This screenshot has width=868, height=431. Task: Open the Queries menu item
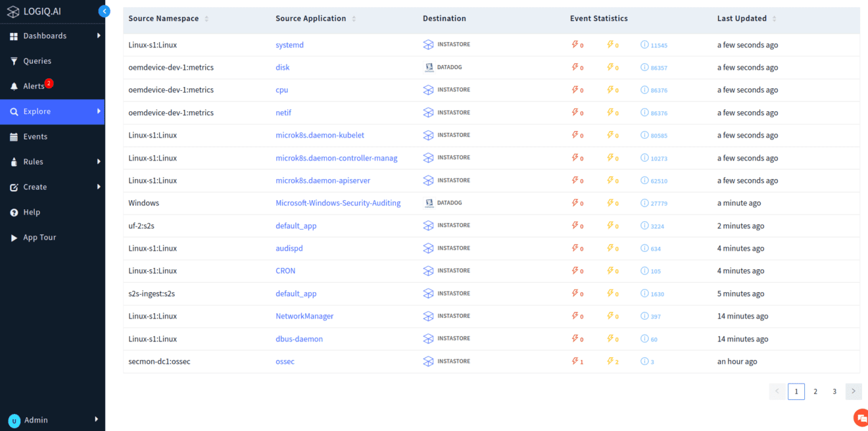point(37,61)
